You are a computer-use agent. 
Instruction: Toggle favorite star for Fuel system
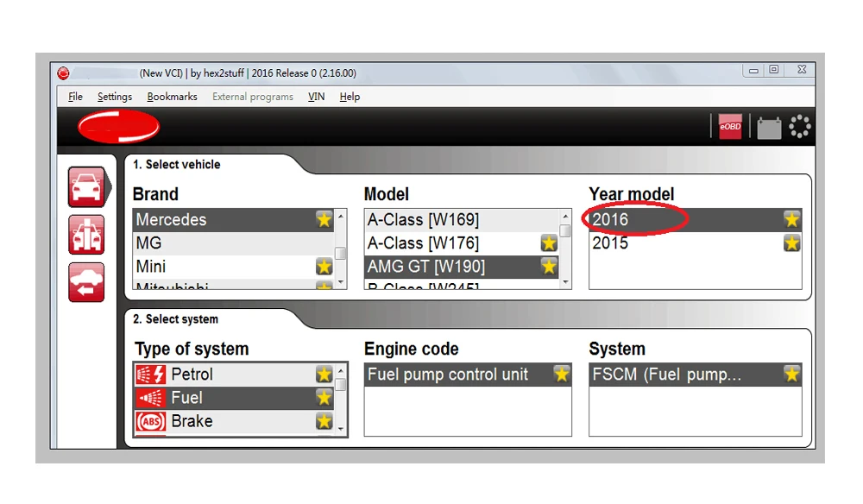[324, 398]
